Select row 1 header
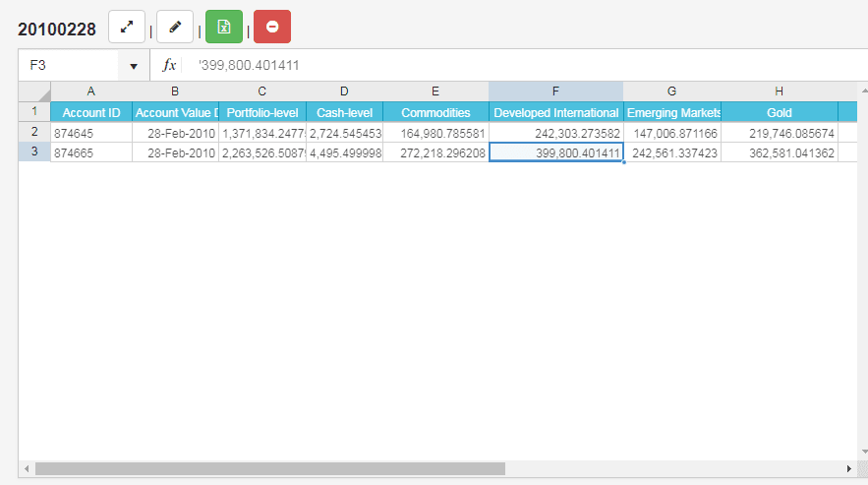The image size is (868, 485). (x=34, y=112)
